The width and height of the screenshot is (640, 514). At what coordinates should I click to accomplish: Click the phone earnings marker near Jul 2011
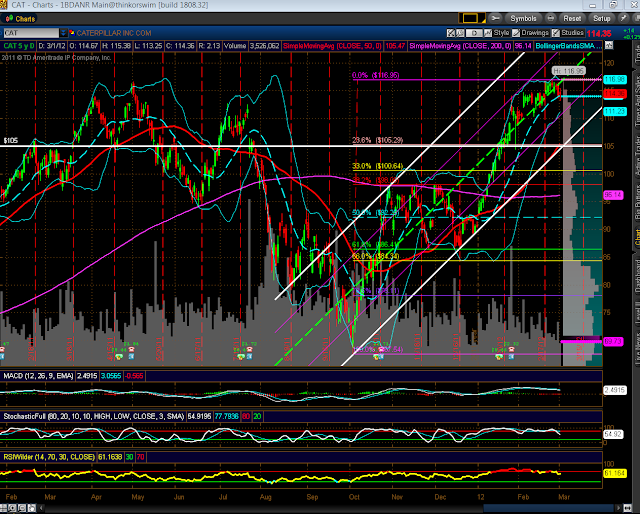point(249,350)
